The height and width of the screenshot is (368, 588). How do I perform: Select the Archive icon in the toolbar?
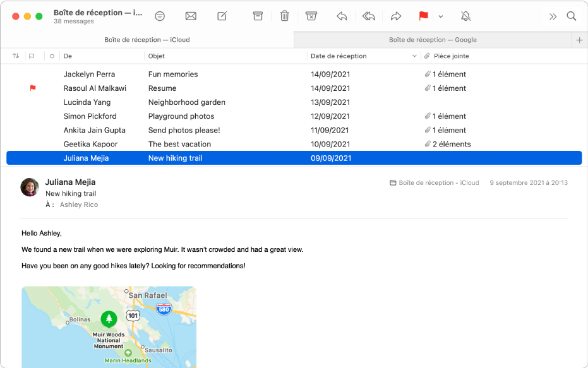[x=258, y=16]
